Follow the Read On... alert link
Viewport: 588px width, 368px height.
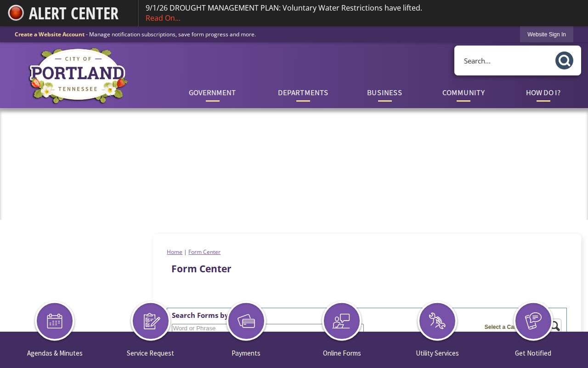tap(163, 18)
